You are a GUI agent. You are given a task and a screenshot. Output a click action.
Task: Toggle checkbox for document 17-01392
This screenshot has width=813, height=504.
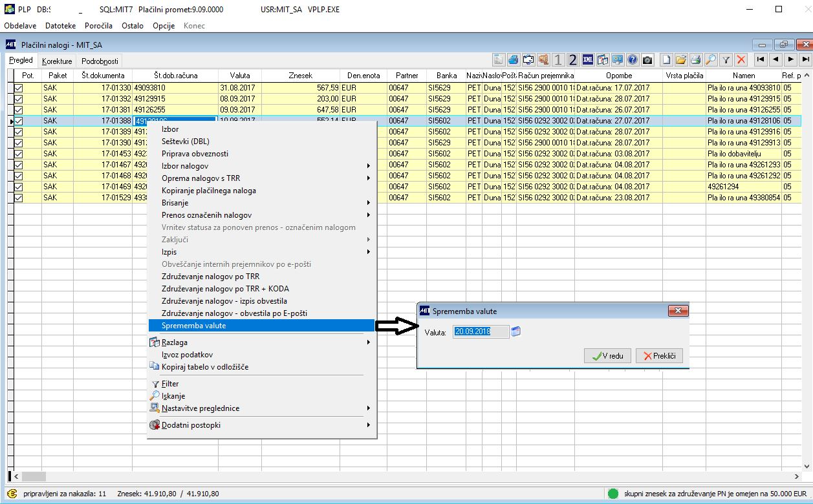tap(18, 99)
